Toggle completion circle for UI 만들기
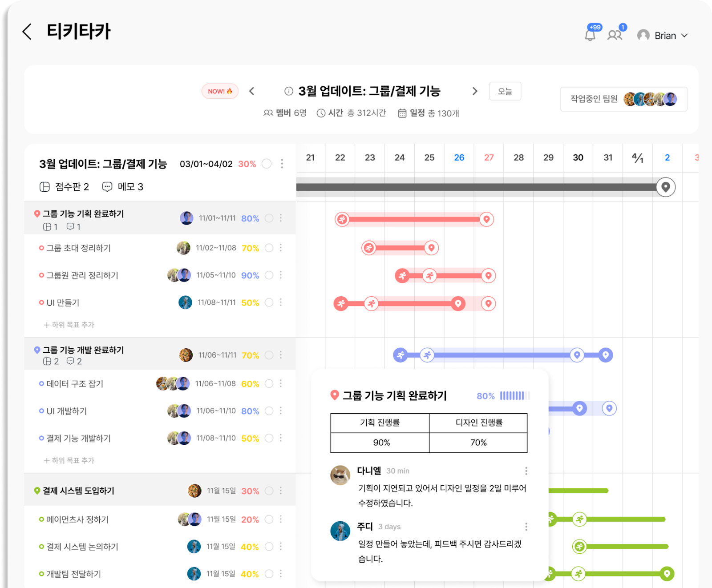The image size is (712, 588). pyautogui.click(x=269, y=302)
